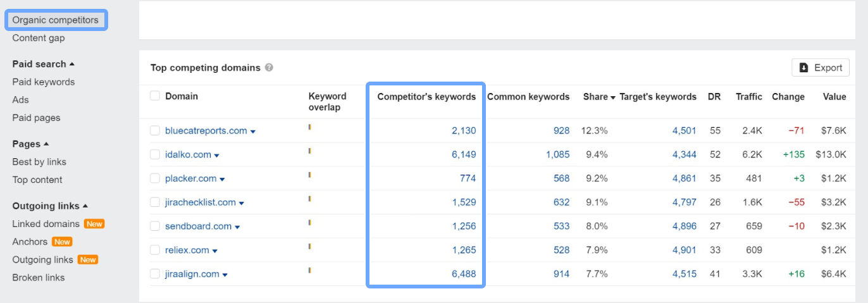The image size is (868, 303).
Task: Open the Anchors report
Action: [30, 242]
